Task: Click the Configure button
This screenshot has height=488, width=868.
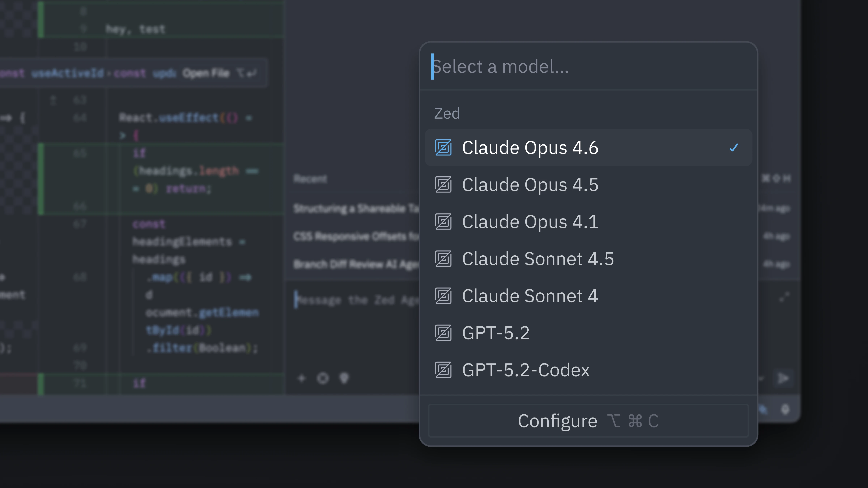Action: (588, 421)
